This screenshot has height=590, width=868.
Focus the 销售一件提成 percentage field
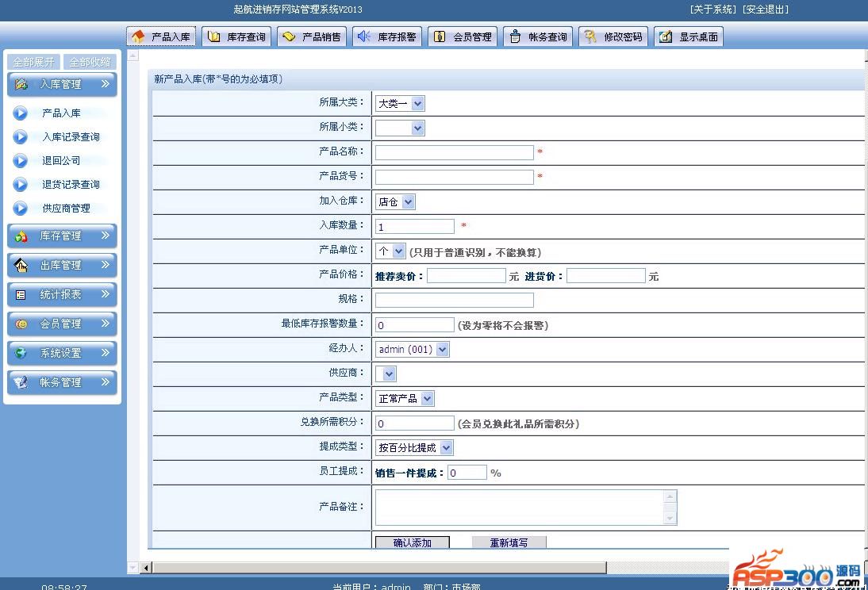[x=467, y=472]
